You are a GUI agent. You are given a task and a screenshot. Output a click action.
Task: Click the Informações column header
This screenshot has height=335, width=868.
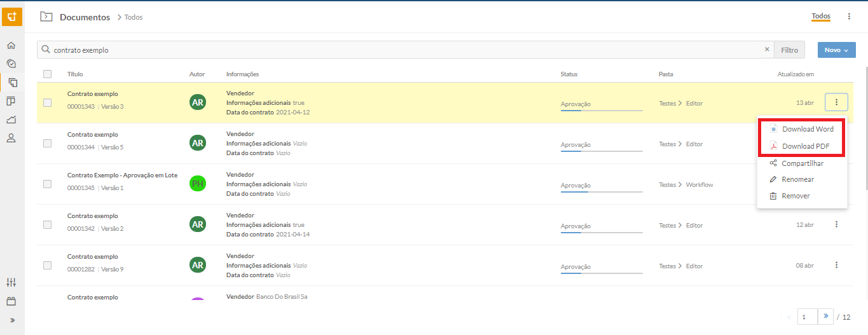click(242, 74)
